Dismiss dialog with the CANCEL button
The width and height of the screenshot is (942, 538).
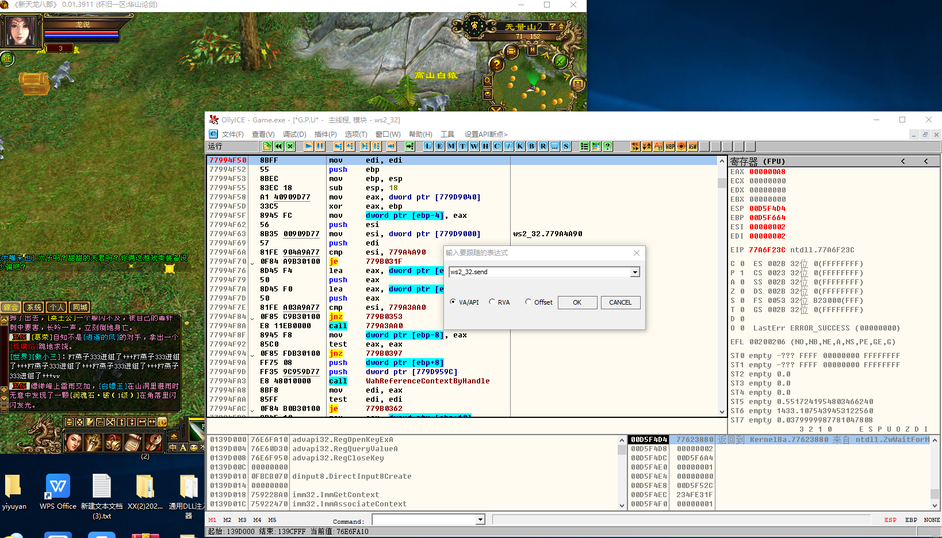tap(620, 302)
